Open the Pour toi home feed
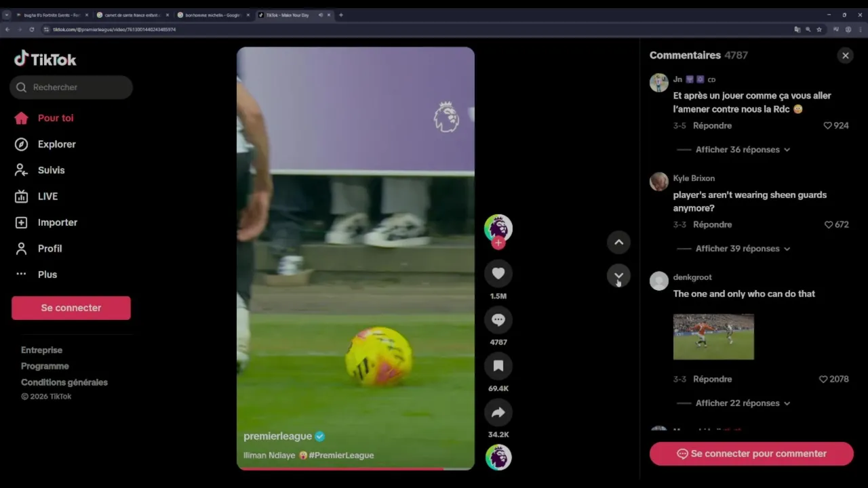The width and height of the screenshot is (868, 488). [44, 118]
